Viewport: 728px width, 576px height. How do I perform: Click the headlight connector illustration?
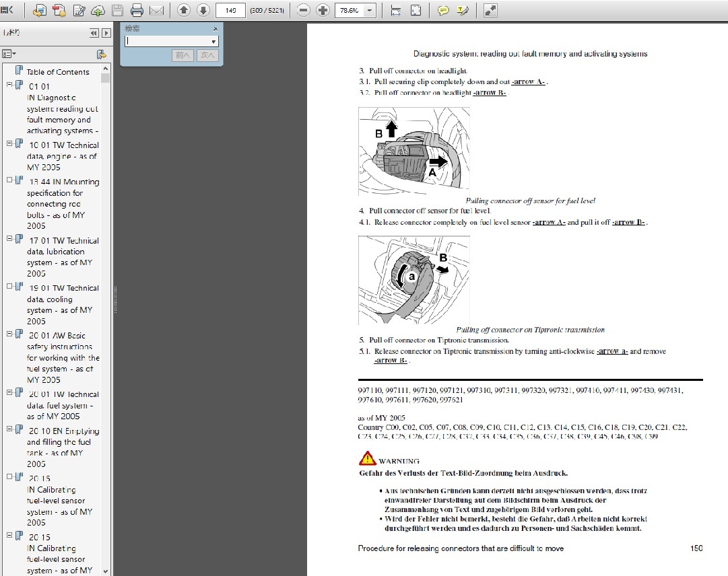click(413, 151)
